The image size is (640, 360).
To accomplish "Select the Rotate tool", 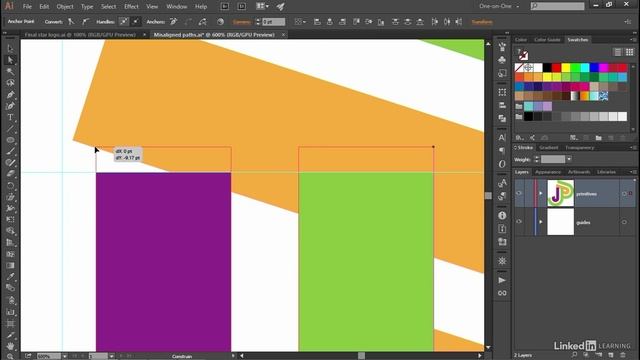I will coord(10,186).
